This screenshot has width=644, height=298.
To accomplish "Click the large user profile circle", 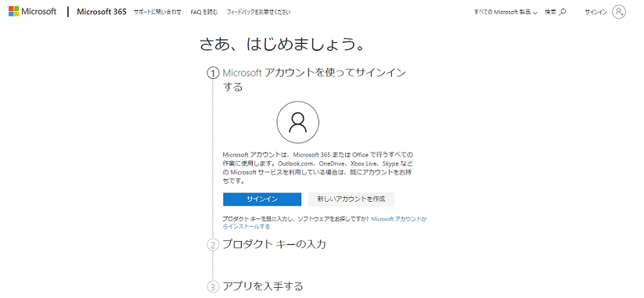I will [298, 122].
